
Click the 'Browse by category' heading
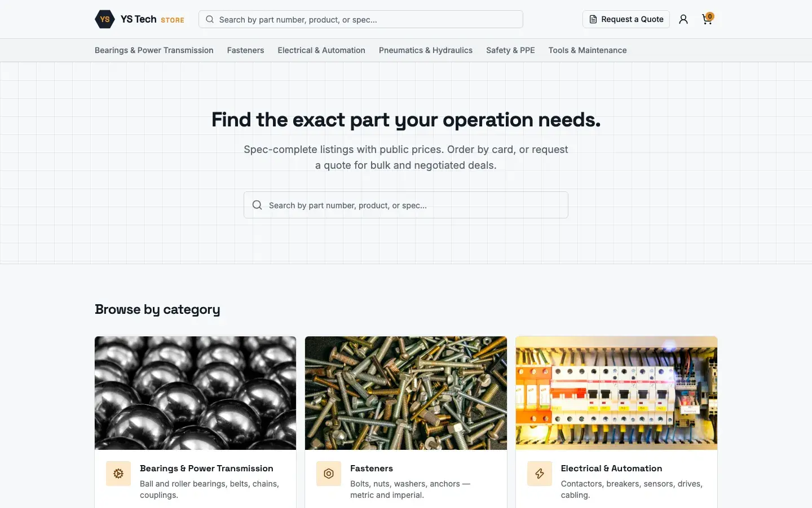(157, 309)
